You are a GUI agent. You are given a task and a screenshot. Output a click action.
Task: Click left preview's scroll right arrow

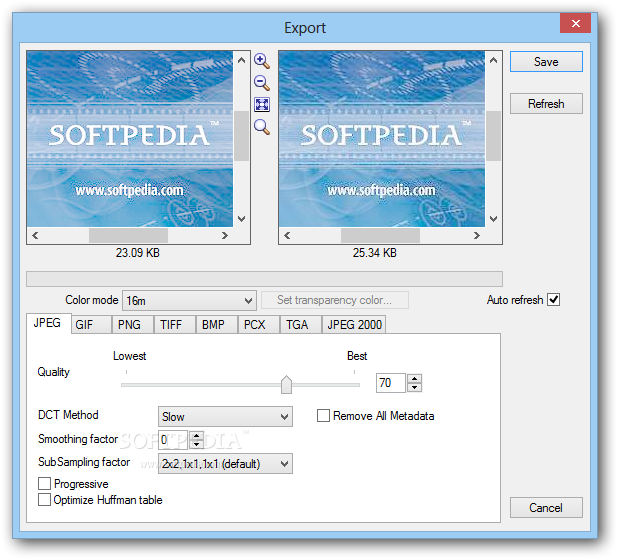(225, 235)
